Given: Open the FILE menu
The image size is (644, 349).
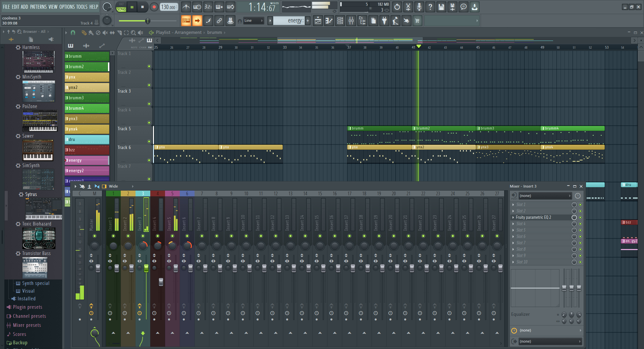Looking at the screenshot, I should tap(6, 7).
